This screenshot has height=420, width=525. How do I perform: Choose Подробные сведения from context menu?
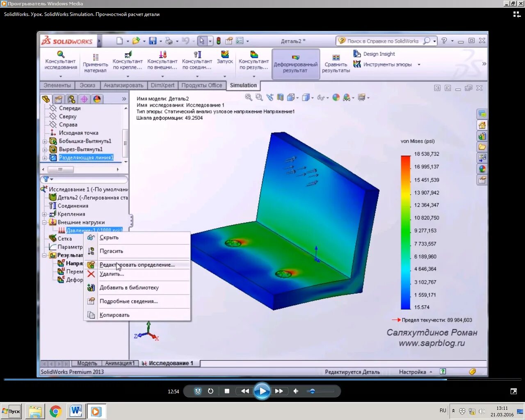click(x=137, y=301)
